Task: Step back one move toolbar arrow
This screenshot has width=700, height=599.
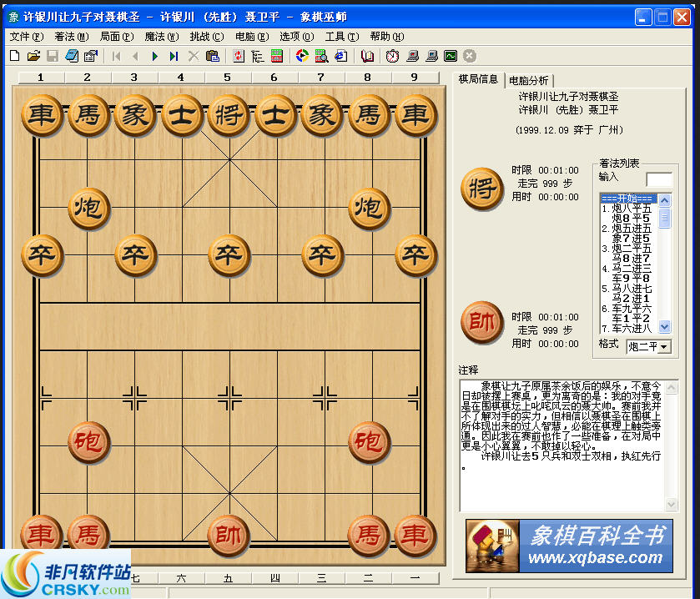Action: pos(136,56)
